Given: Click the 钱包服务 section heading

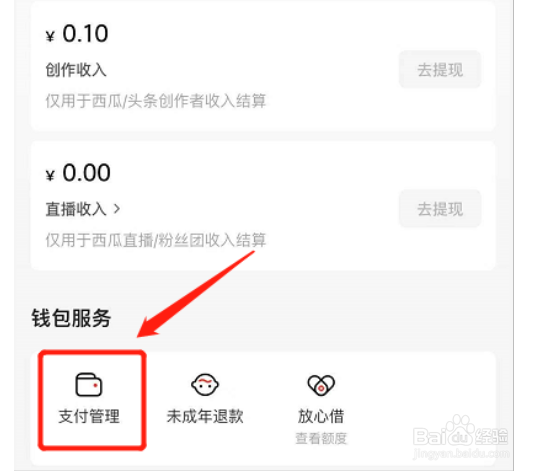Looking at the screenshot, I should pyautogui.click(x=71, y=318).
